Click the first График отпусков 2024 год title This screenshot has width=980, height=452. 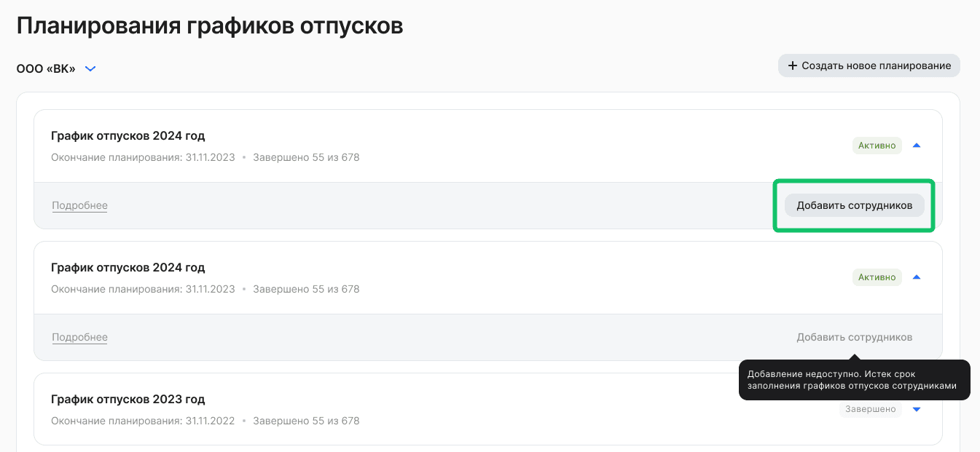(x=128, y=135)
